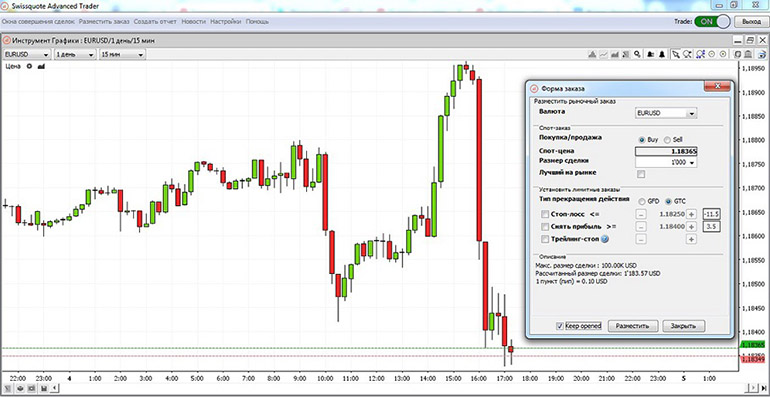The width and height of the screenshot is (770, 397).
Task: Open the 1 день period dropdown
Action: [75, 55]
